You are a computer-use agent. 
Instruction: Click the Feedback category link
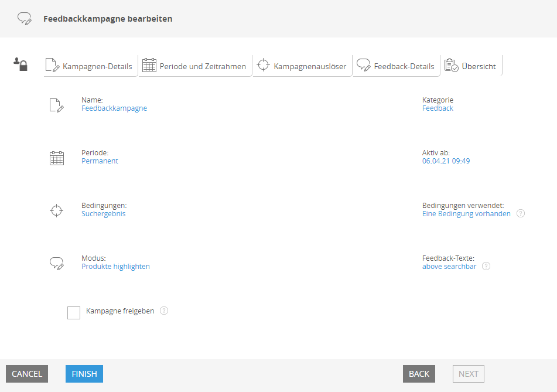click(438, 108)
